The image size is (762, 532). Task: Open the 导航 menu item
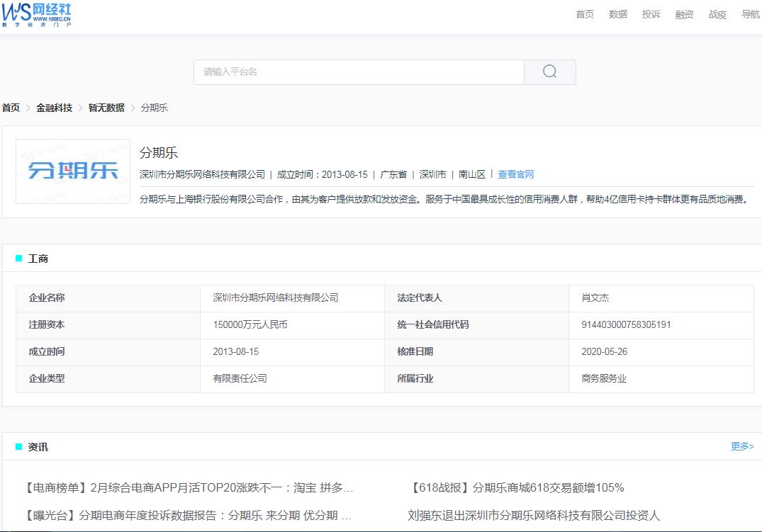(749, 14)
